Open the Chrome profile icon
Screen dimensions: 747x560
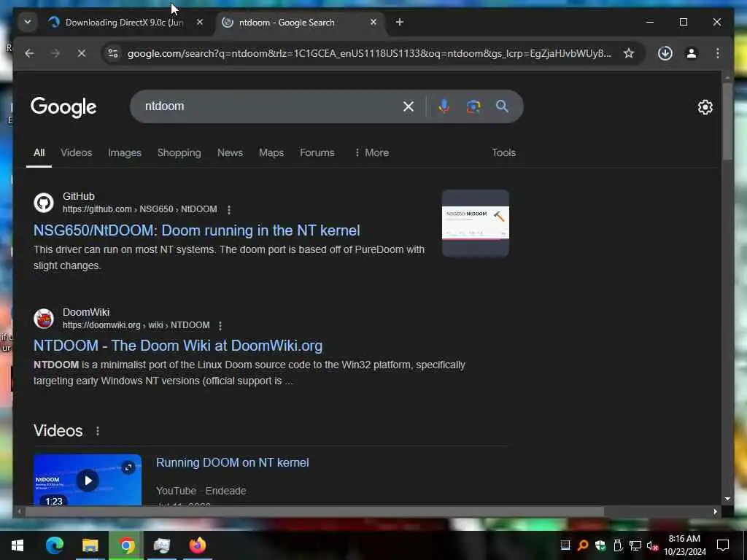692,53
